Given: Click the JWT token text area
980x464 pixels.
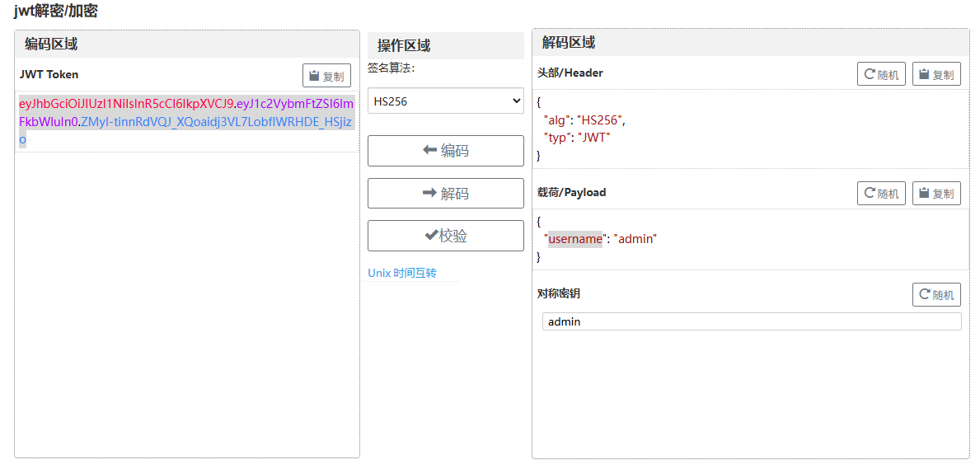Looking at the screenshot, I should (187, 121).
